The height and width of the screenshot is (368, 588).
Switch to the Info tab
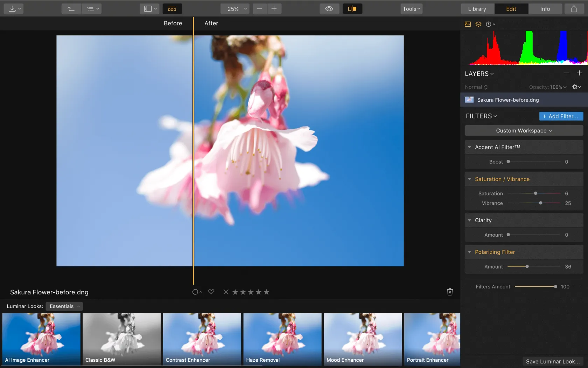pyautogui.click(x=545, y=9)
